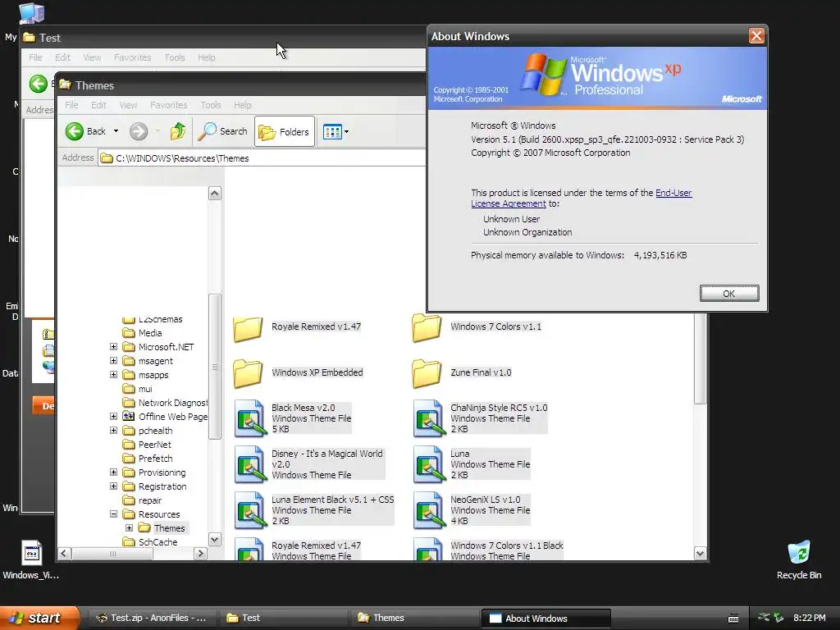
Task: Click the on-screen keyboard tray icon
Action: pos(733,619)
